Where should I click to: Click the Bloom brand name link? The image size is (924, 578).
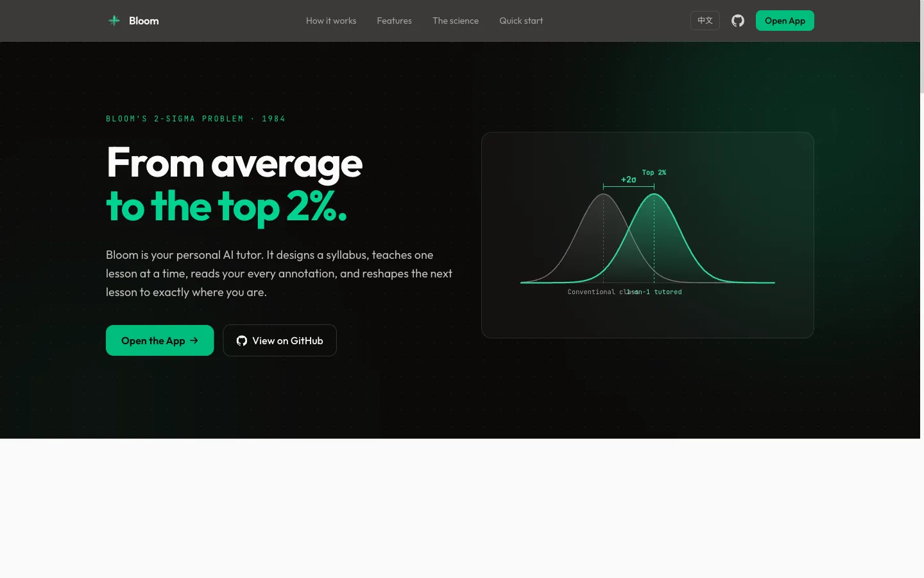pos(144,21)
